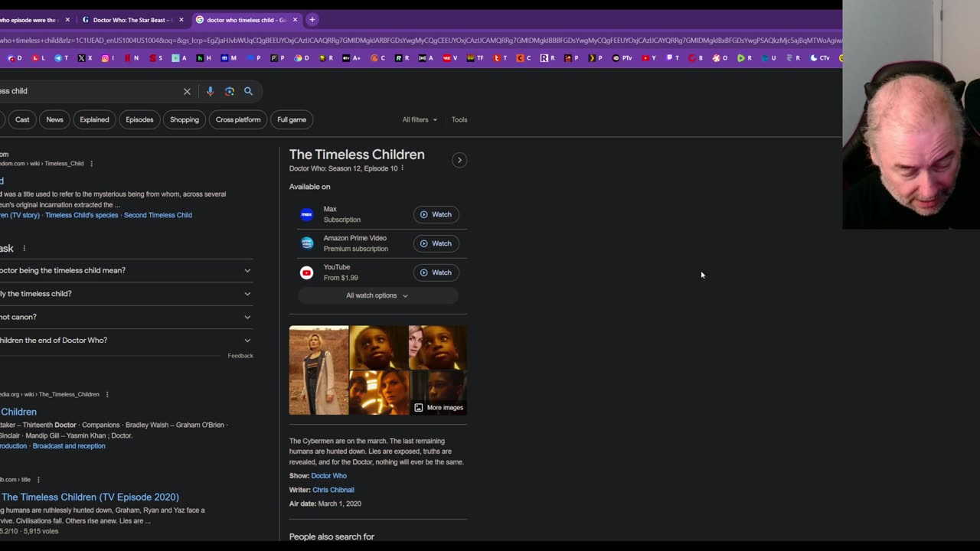The width and height of the screenshot is (980, 551).
Task: Open the Pluto TV bookmark
Action: (622, 57)
